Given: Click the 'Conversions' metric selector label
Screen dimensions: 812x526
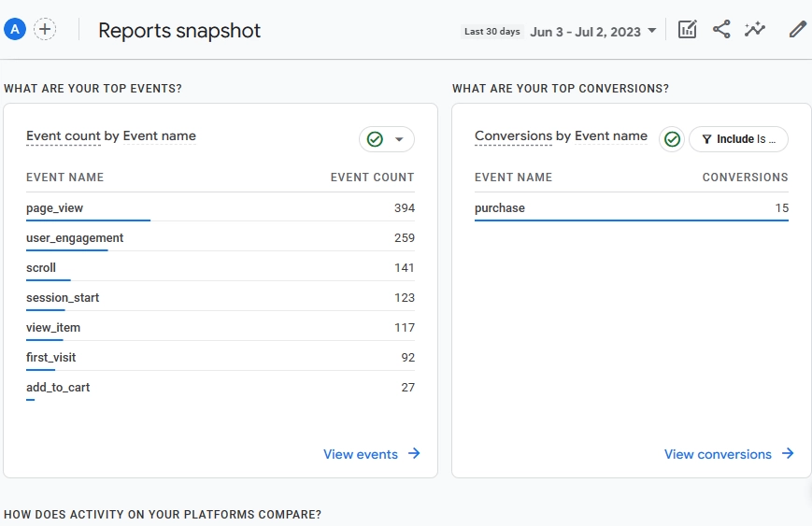Looking at the screenshot, I should point(514,136).
